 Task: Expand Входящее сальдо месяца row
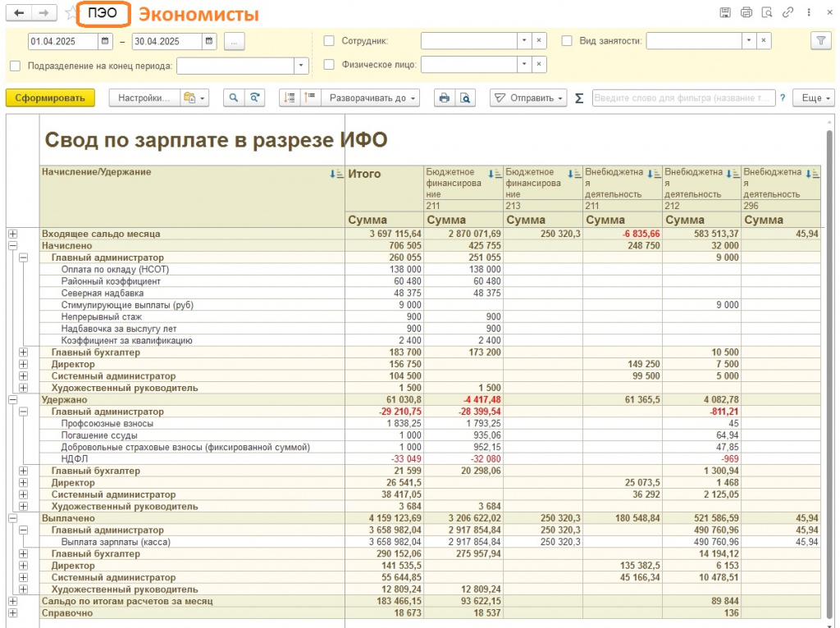pos(13,234)
